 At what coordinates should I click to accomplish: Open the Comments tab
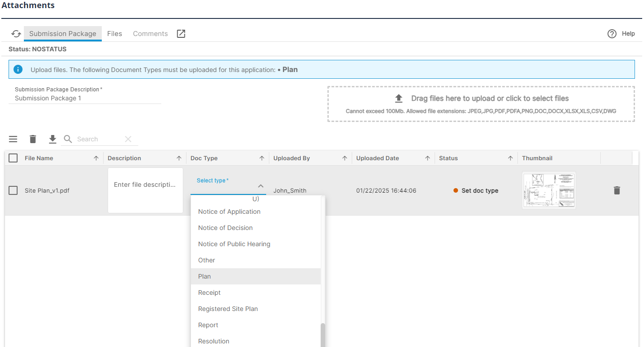tap(150, 34)
